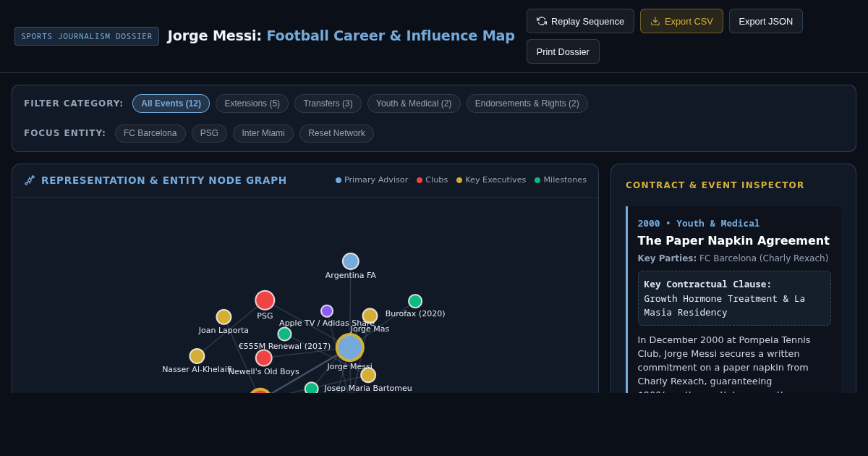Select All Events (12) filter
This screenshot has height=456, width=868.
[x=171, y=104]
